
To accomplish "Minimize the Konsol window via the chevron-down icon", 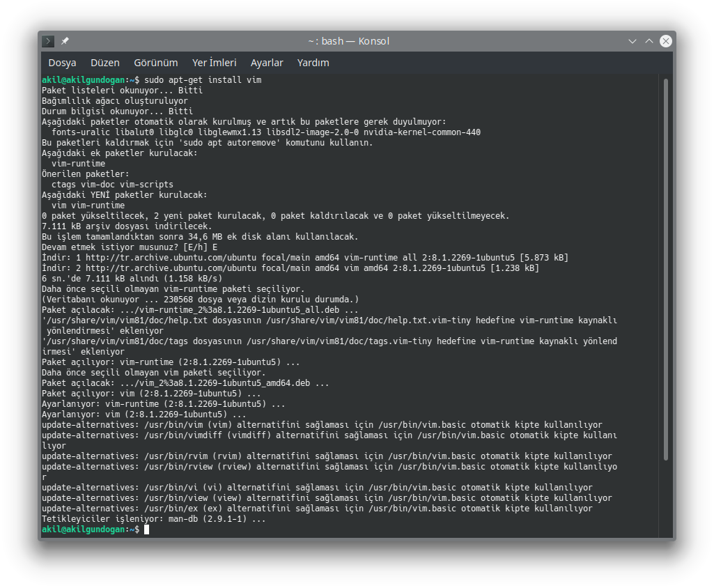I will [x=632, y=41].
